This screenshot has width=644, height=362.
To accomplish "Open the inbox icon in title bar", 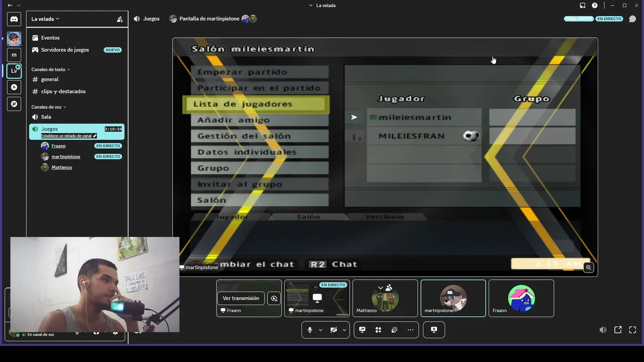I will click(583, 6).
